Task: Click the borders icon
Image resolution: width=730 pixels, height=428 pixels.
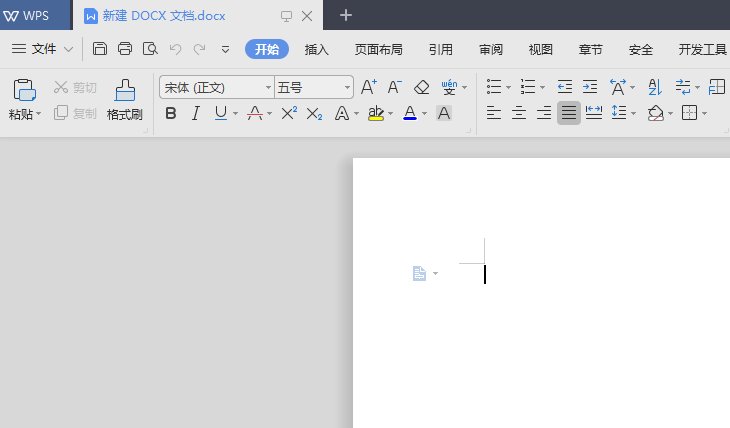Action: tap(689, 113)
